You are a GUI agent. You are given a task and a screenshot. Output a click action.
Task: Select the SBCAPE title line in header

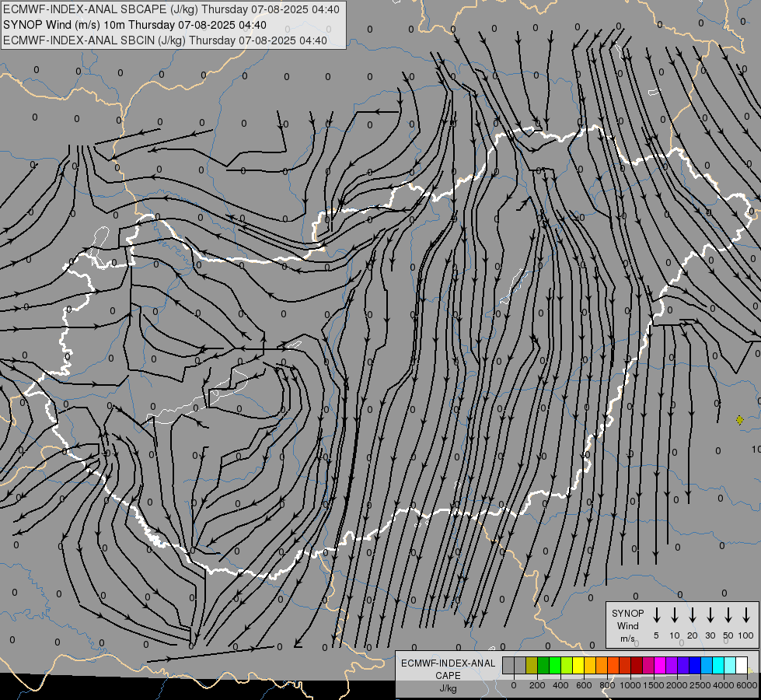click(x=171, y=9)
